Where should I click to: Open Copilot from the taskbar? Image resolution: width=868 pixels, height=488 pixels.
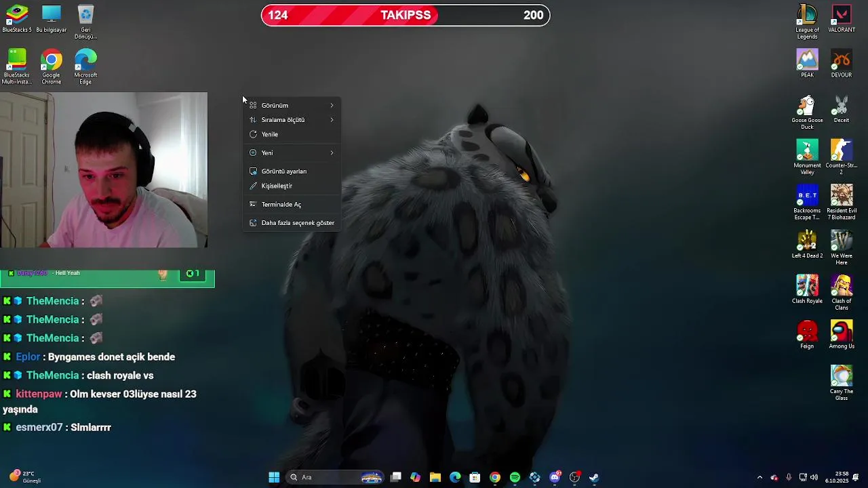click(x=416, y=477)
